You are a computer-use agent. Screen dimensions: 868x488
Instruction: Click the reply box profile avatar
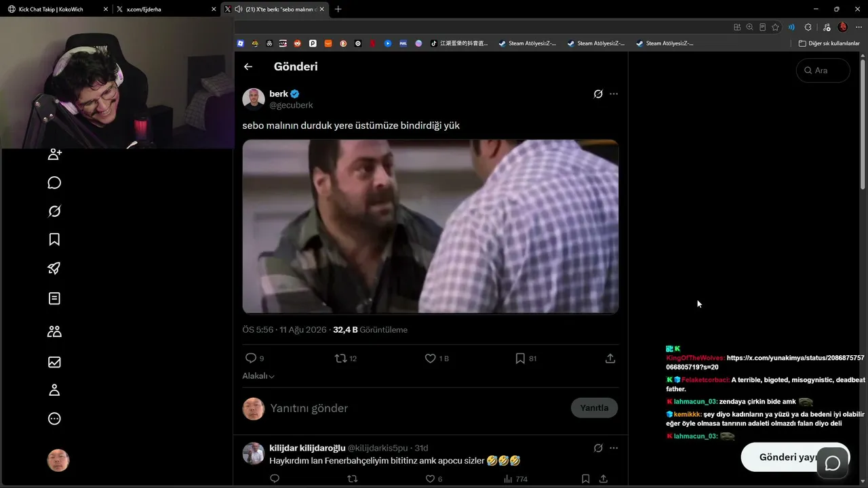(x=254, y=408)
